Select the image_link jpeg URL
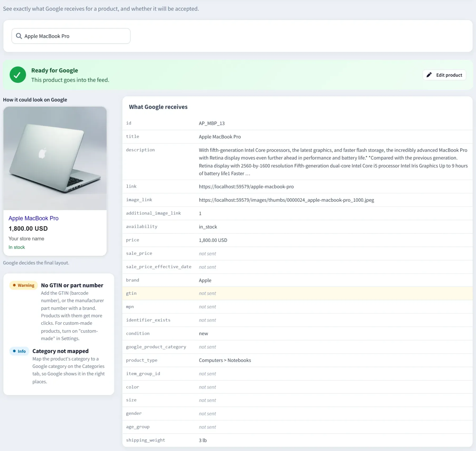This screenshot has width=476, height=451. (x=286, y=200)
